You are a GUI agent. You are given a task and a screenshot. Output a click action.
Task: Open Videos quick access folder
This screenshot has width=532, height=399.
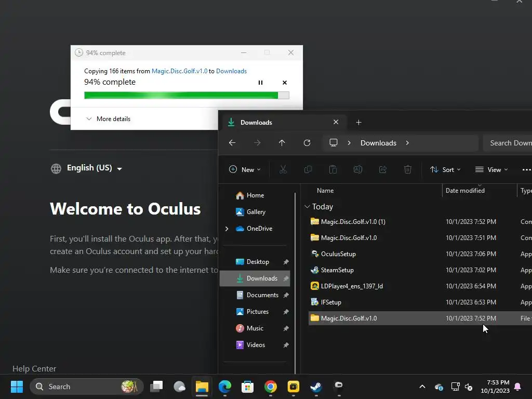click(x=251, y=345)
